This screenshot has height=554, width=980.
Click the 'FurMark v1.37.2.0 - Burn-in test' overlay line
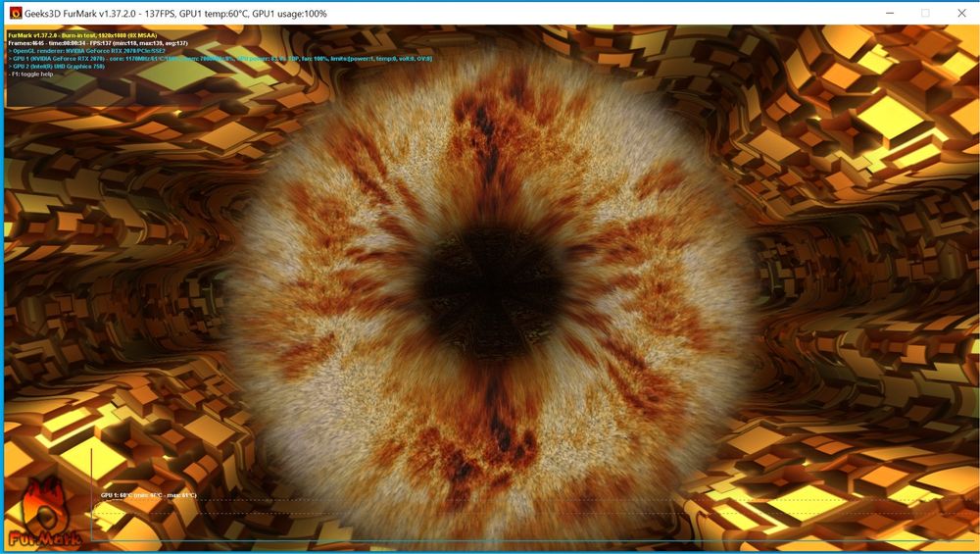pyautogui.click(x=82, y=35)
